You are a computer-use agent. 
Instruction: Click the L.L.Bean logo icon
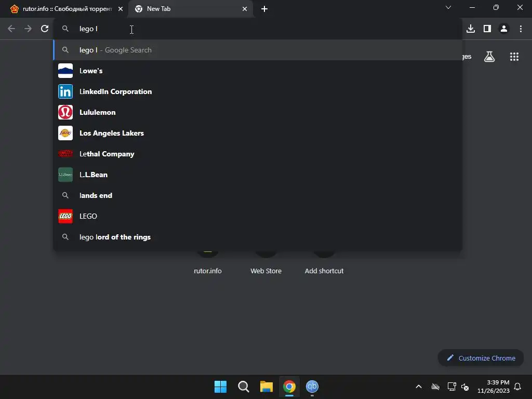click(65, 175)
